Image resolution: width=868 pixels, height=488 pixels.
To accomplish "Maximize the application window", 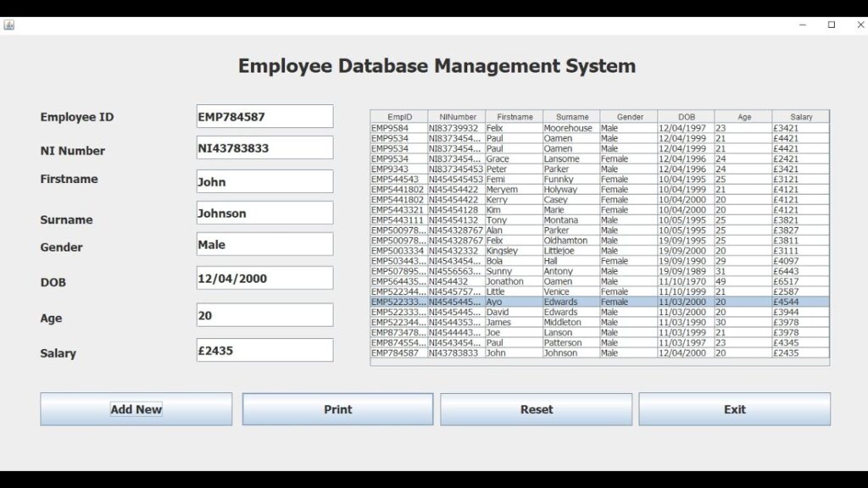I will click(832, 25).
